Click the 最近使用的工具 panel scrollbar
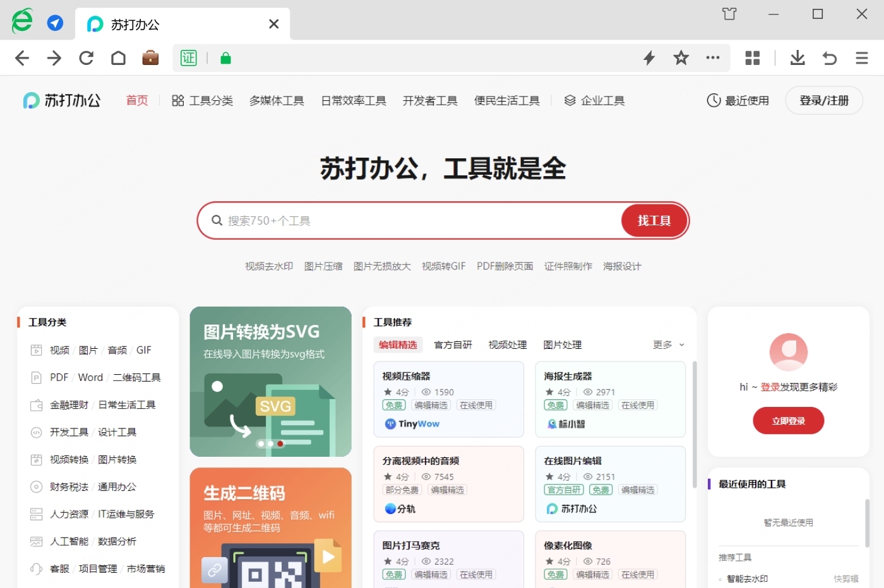 click(x=867, y=522)
